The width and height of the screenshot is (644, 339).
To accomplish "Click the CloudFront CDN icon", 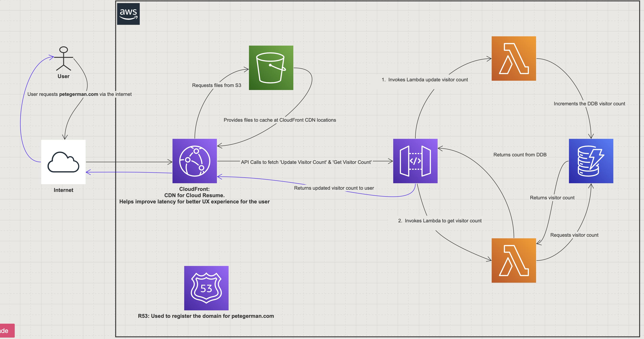I will pos(194,161).
